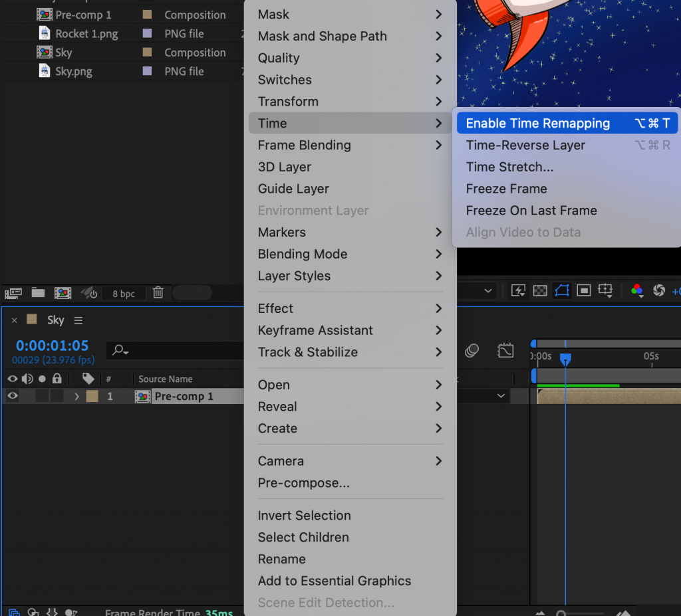Screen dimensions: 681x616
Task: Open the dropdown chevron left of preview icons
Action: pyautogui.click(x=489, y=290)
